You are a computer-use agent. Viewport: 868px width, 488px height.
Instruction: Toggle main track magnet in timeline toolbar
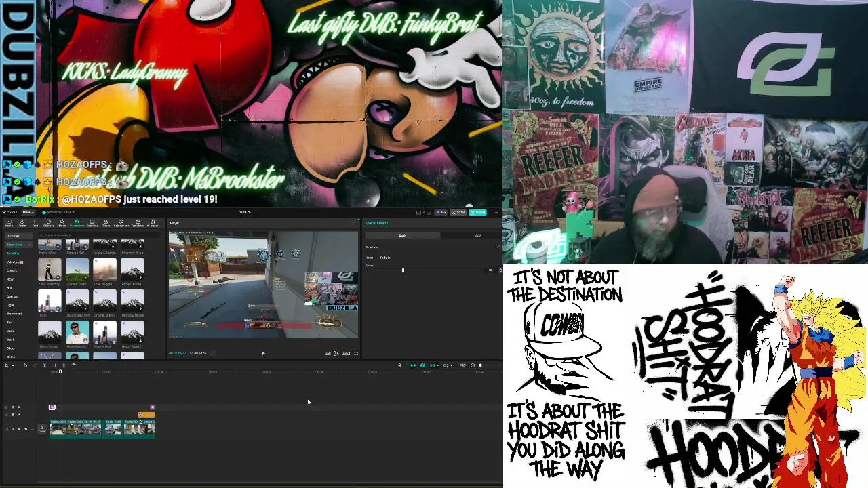coord(413,365)
